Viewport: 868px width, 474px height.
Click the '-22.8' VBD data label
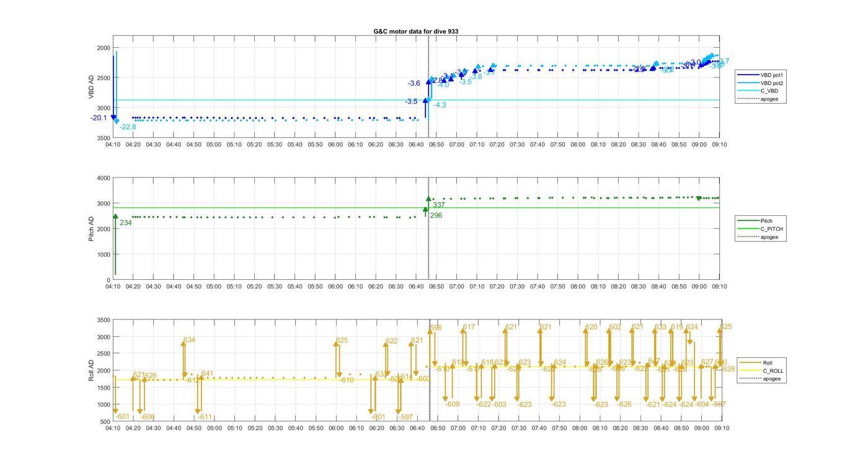click(x=128, y=127)
